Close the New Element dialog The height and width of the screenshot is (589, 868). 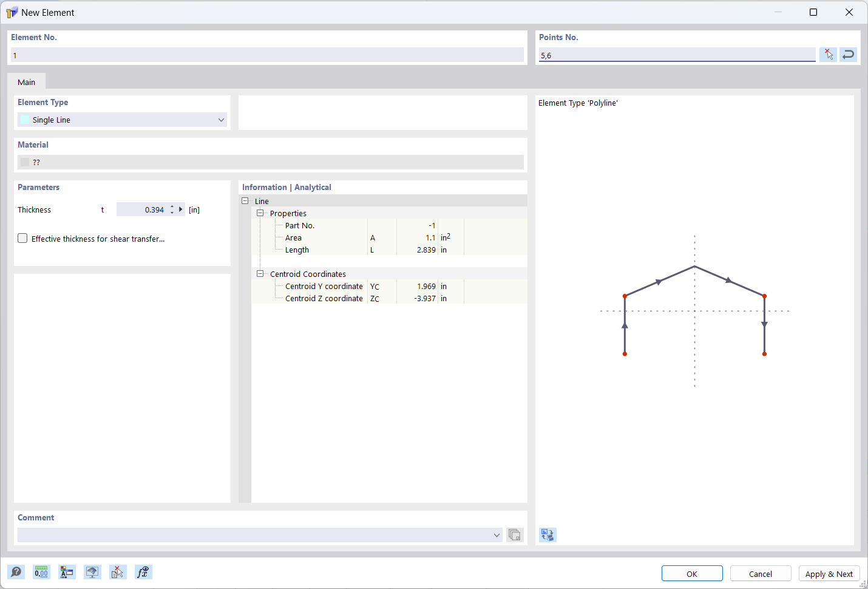click(849, 12)
